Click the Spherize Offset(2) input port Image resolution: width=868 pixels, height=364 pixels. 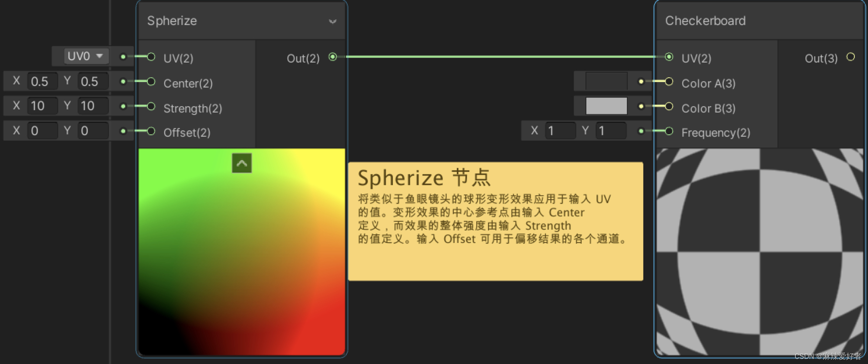[151, 131]
